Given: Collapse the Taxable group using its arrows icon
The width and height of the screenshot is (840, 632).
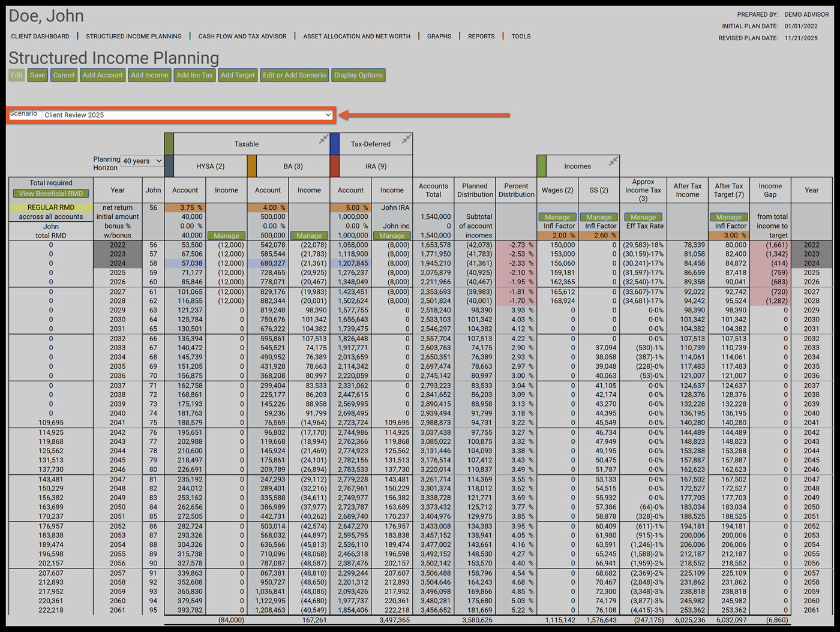Looking at the screenshot, I should point(323,139).
